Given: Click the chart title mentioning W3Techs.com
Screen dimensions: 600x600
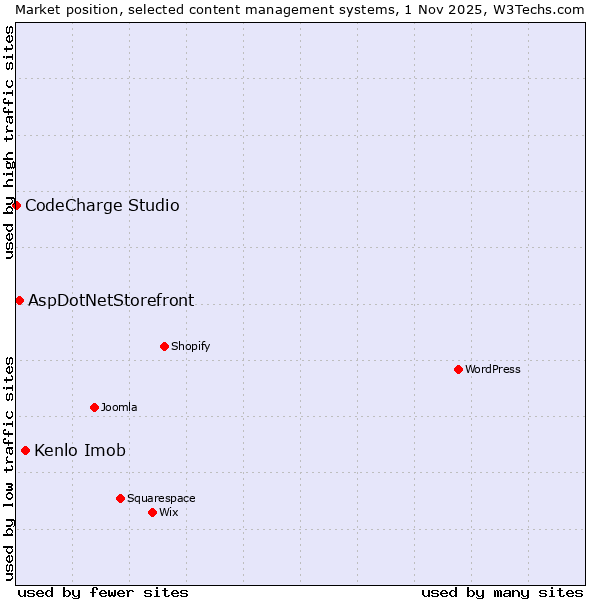Looking at the screenshot, I should click(x=300, y=9).
